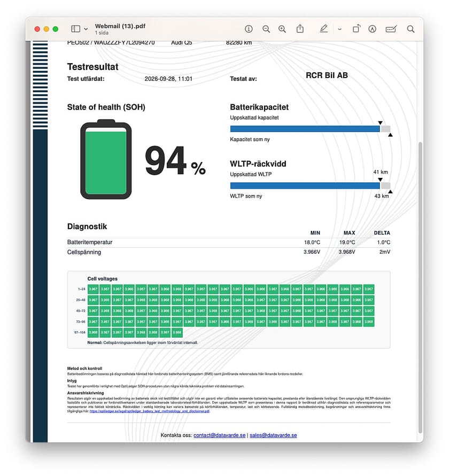
Task: Select the 3.966V minimum cell voltage
Action: coord(312,252)
